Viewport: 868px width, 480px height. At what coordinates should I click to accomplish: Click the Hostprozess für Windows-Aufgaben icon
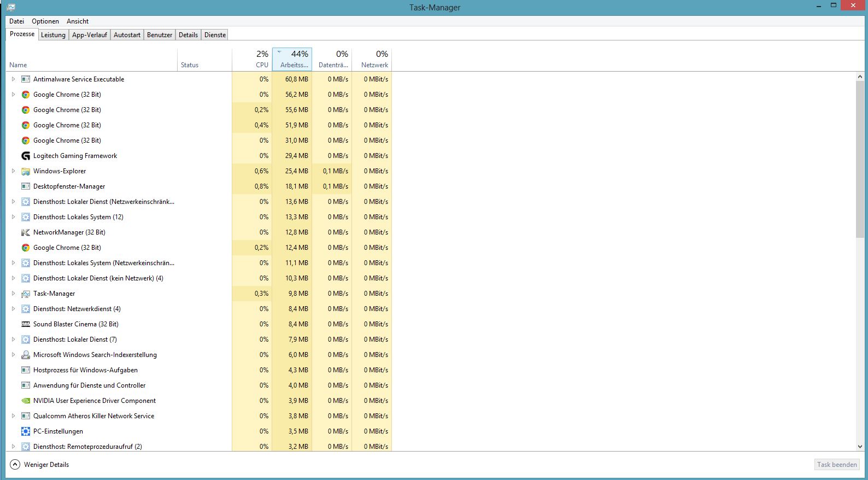click(25, 370)
